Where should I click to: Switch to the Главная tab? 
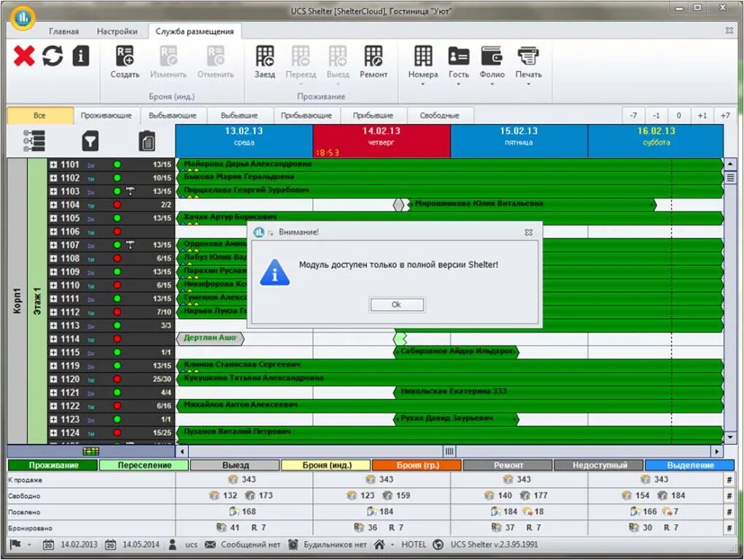tap(63, 31)
